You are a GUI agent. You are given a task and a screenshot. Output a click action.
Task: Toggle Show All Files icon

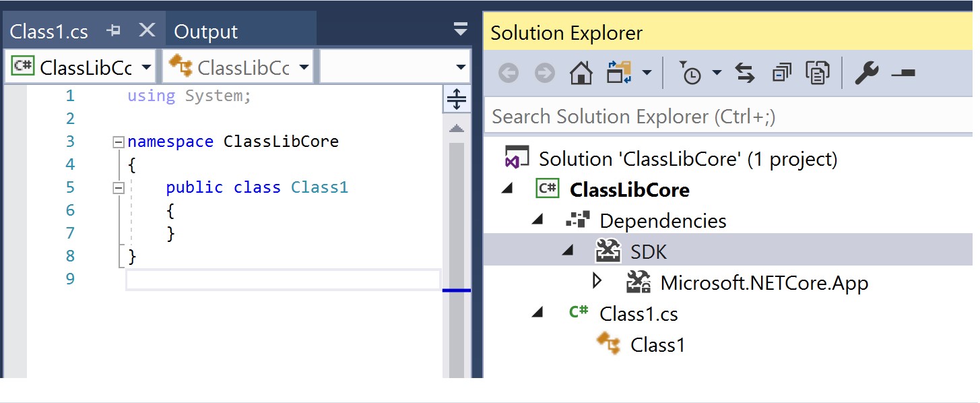point(817,73)
